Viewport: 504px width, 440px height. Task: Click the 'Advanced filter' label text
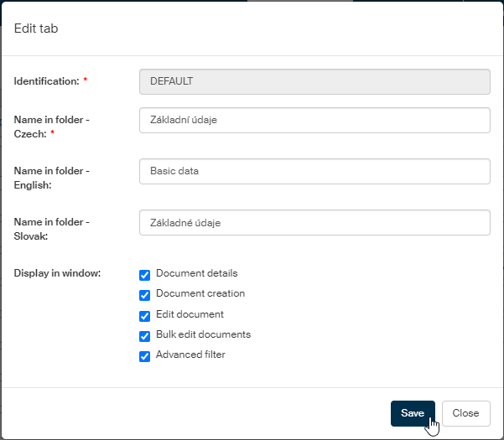pos(190,355)
